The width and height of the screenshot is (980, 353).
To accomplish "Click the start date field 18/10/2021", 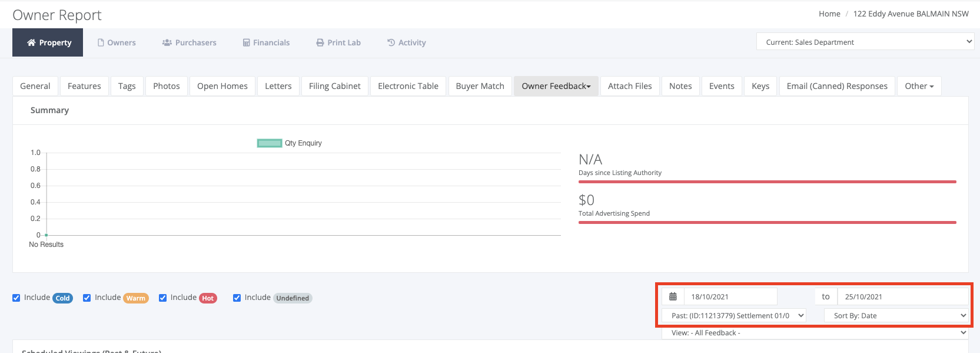I will coord(730,296).
